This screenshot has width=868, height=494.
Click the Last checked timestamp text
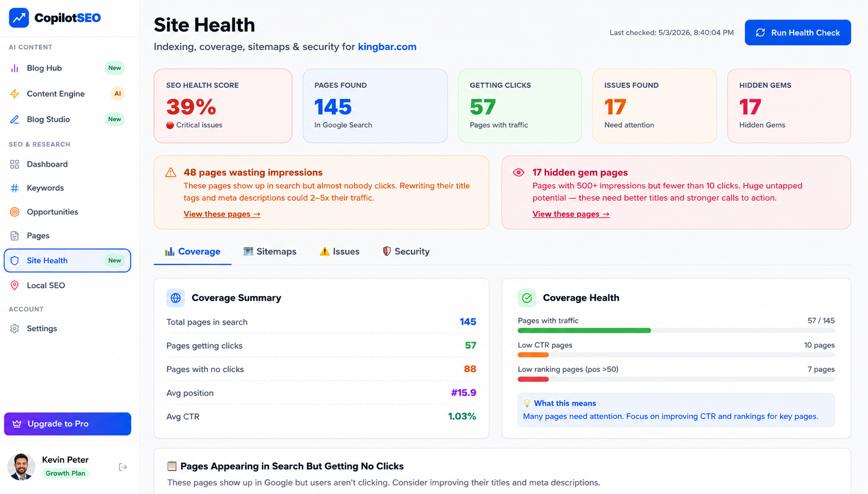(672, 32)
